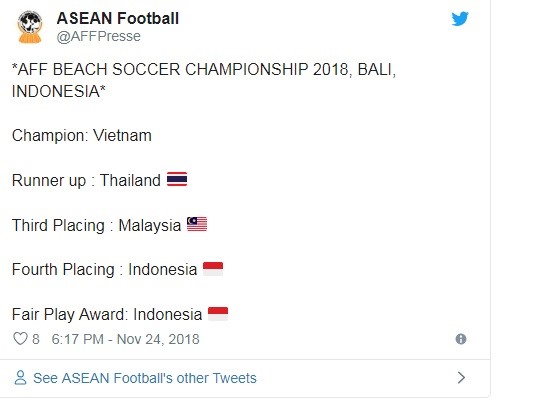Screen dimensions: 536x408
Task: Open the 6:17 PM - Nov 24, 2018 timestamp
Action: pyautogui.click(x=125, y=339)
